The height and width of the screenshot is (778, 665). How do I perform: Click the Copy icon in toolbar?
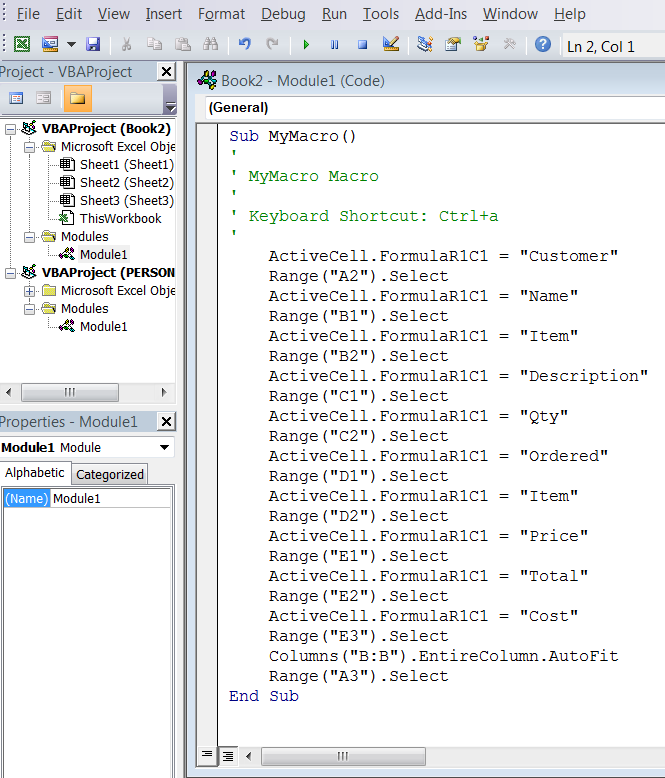[154, 45]
